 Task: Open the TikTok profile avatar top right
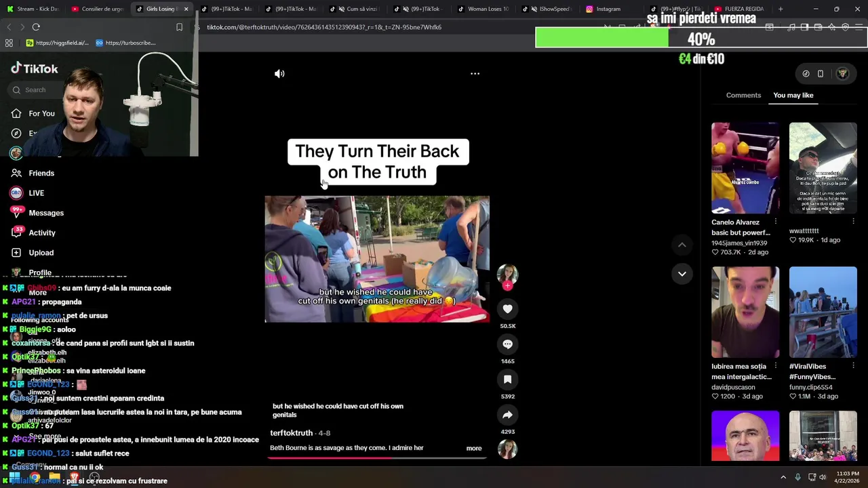tap(842, 74)
